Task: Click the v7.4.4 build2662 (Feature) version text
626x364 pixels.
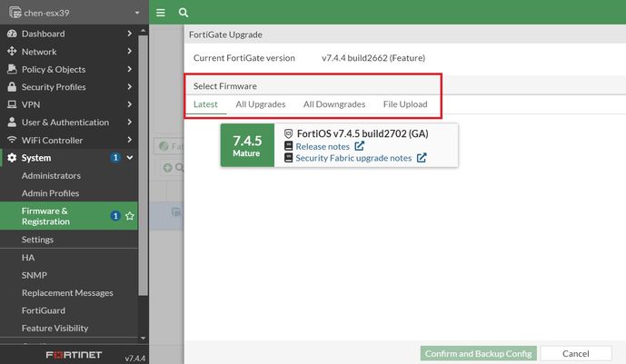Action: (373, 58)
